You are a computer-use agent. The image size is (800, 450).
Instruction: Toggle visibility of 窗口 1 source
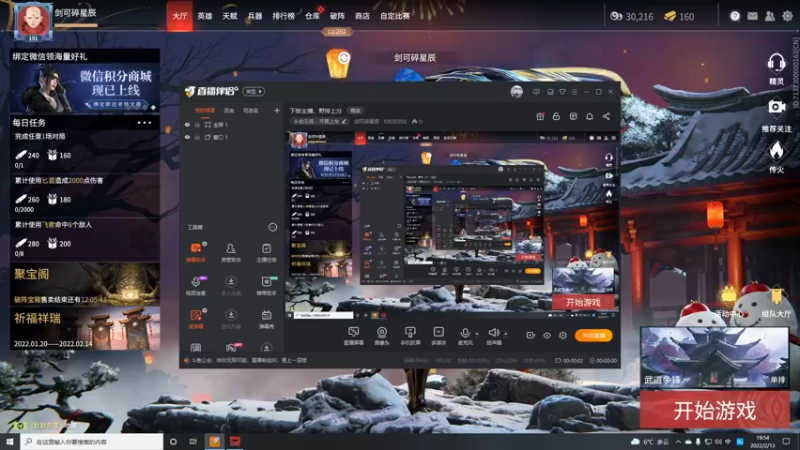[187, 137]
